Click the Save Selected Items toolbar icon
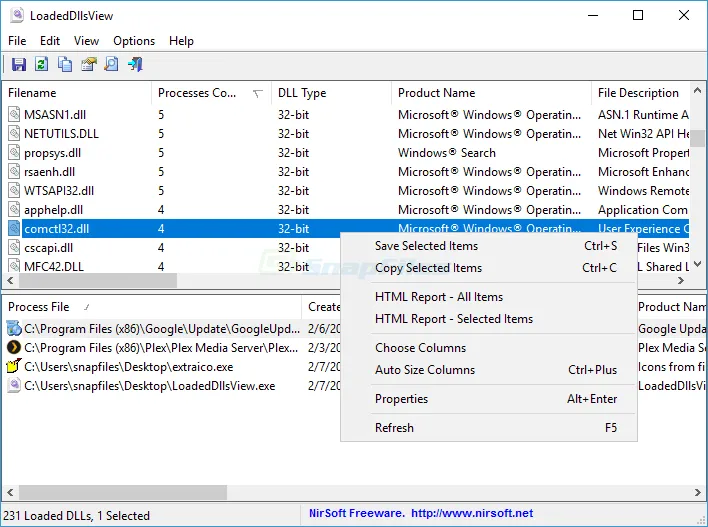The image size is (708, 527). (x=19, y=64)
